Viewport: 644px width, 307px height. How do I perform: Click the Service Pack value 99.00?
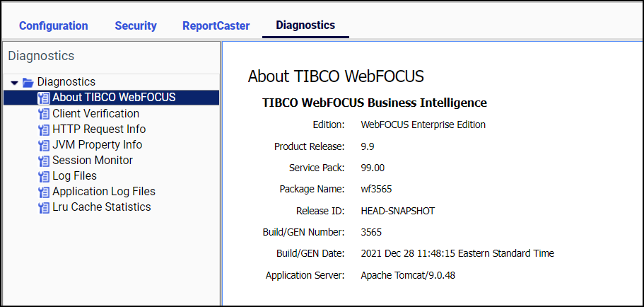coord(373,168)
